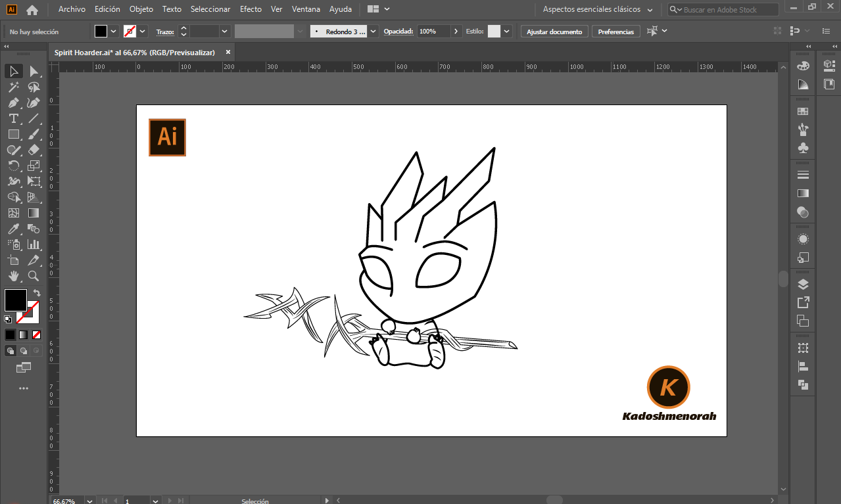The width and height of the screenshot is (841, 504).
Task: Set paint mode to None
Action: tap(37, 334)
